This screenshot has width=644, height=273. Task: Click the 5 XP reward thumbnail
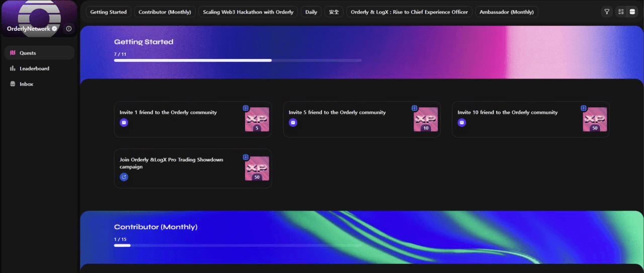257,120
